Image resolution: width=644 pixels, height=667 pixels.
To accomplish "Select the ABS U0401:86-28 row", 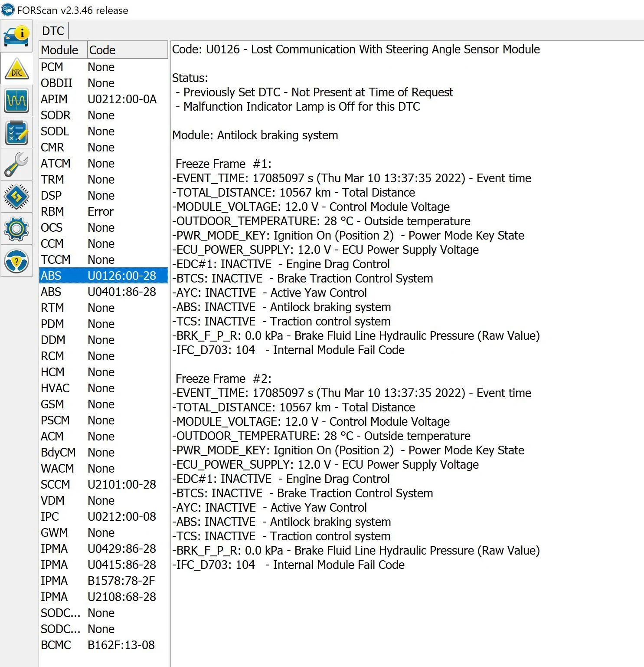I will coord(103,292).
